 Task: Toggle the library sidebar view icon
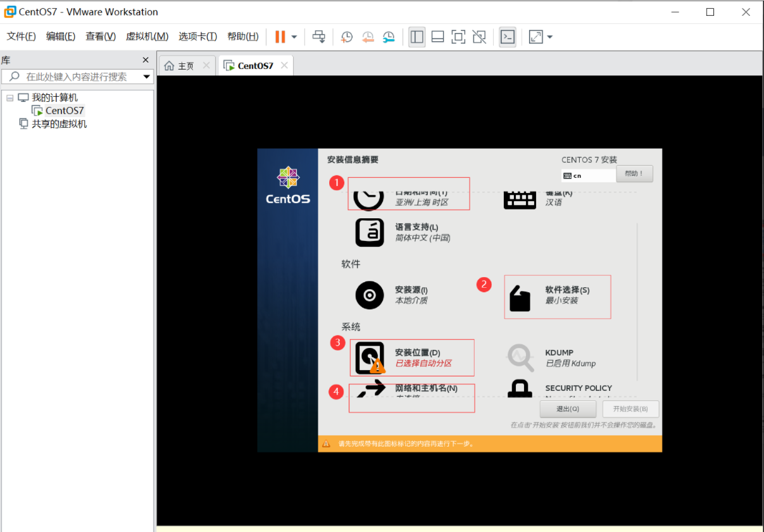[x=416, y=37]
